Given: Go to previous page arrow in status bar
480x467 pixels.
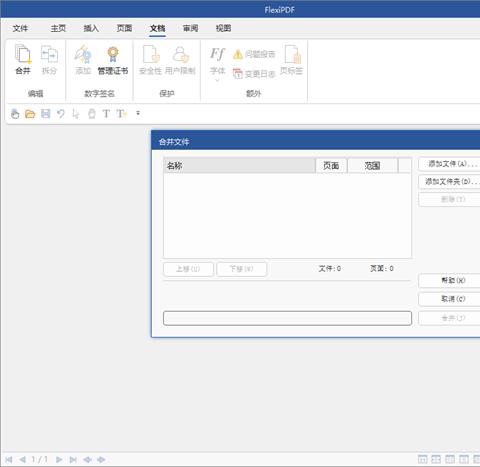Looking at the screenshot, I should [x=23, y=460].
